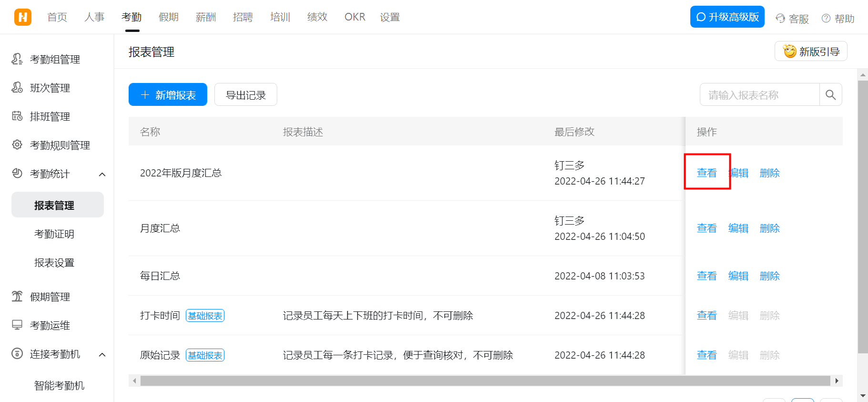
Task: Open 假期管理 in the sidebar
Action: pyautogui.click(x=50, y=297)
